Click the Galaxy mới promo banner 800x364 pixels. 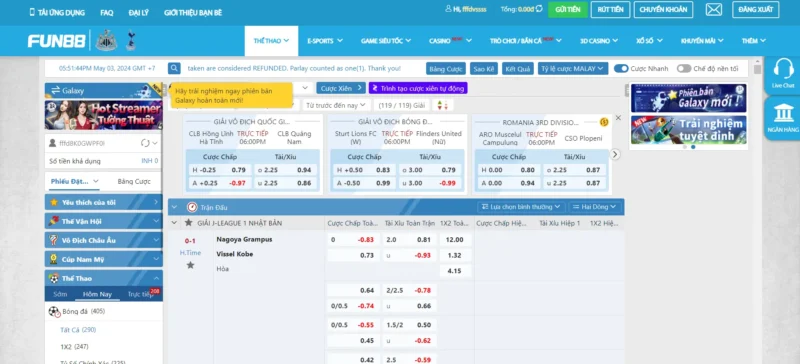point(689,98)
